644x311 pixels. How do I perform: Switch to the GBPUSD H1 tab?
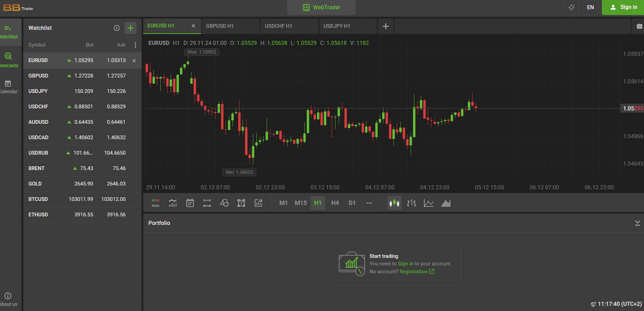pyautogui.click(x=220, y=26)
